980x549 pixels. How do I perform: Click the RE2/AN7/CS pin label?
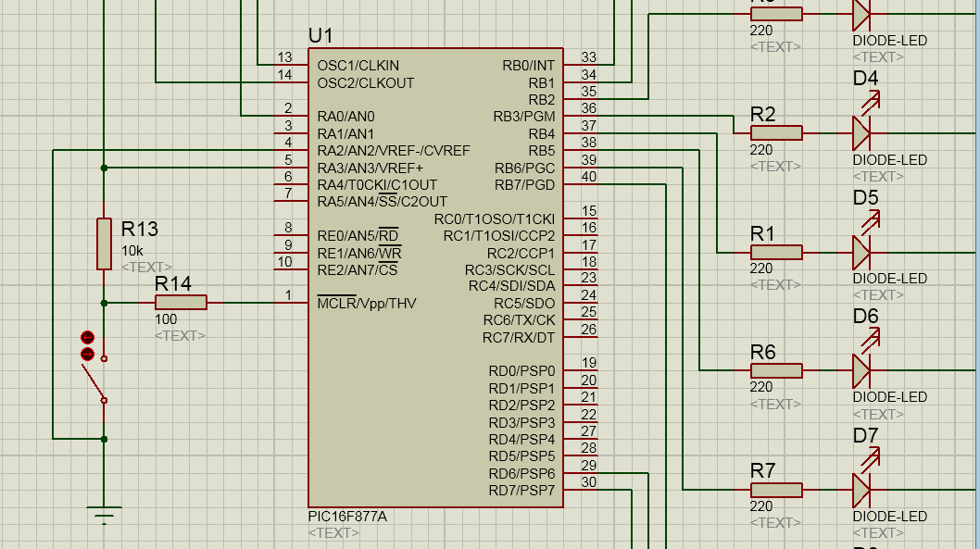(358, 269)
